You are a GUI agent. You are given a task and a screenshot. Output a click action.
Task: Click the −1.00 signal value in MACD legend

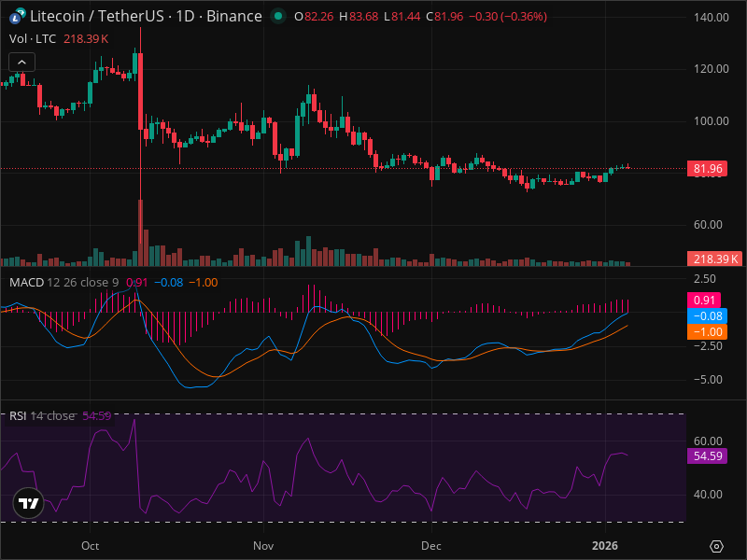point(204,283)
